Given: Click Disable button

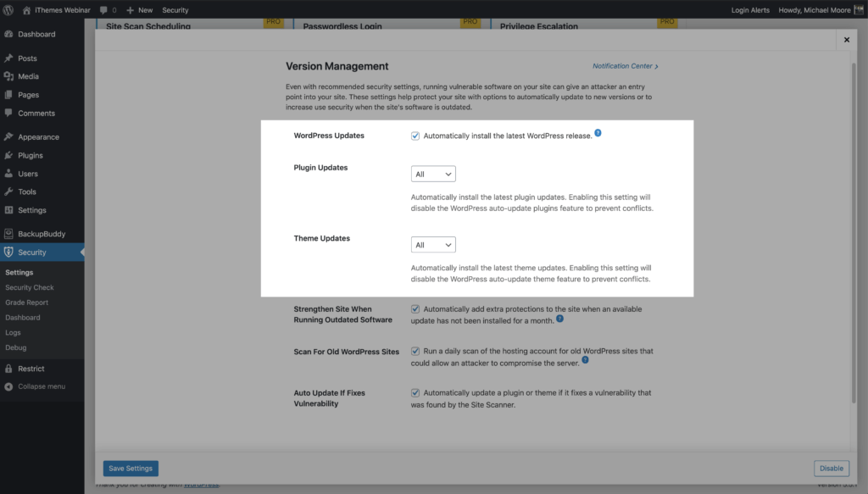Looking at the screenshot, I should tap(832, 468).
